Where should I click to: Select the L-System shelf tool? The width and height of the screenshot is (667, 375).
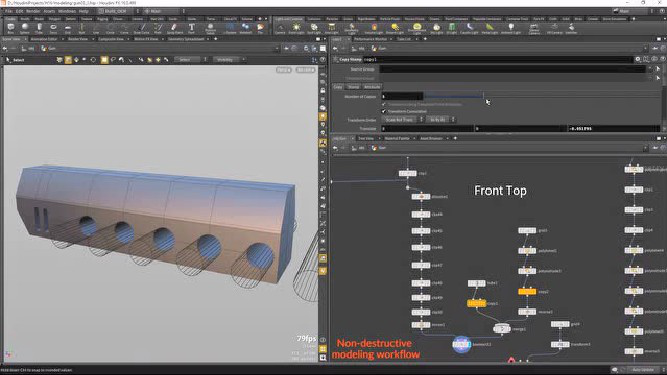[230, 28]
